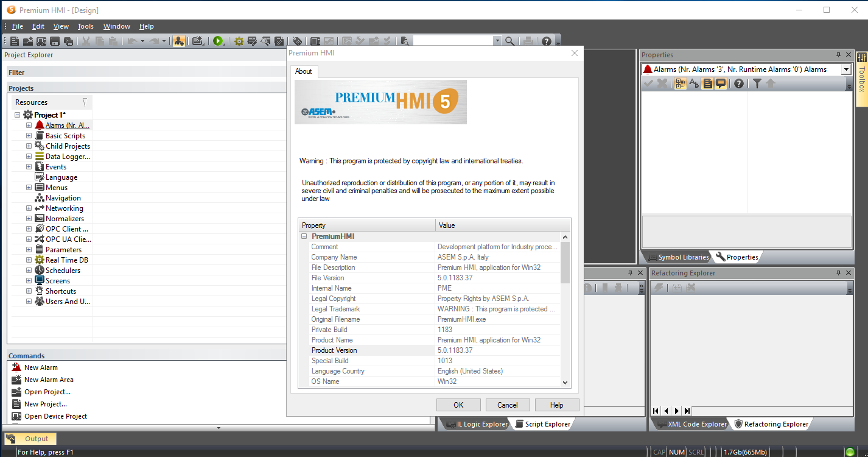This screenshot has height=457, width=868.
Task: Pin the Properties panel
Action: [838, 55]
